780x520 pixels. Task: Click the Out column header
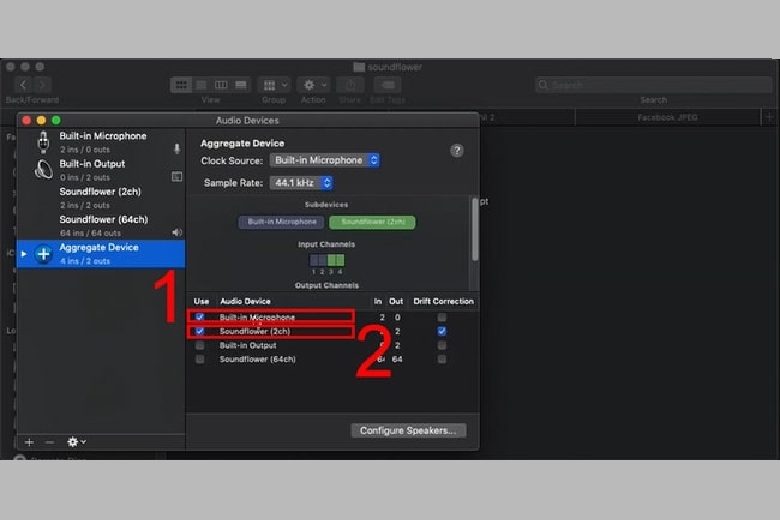point(396,301)
